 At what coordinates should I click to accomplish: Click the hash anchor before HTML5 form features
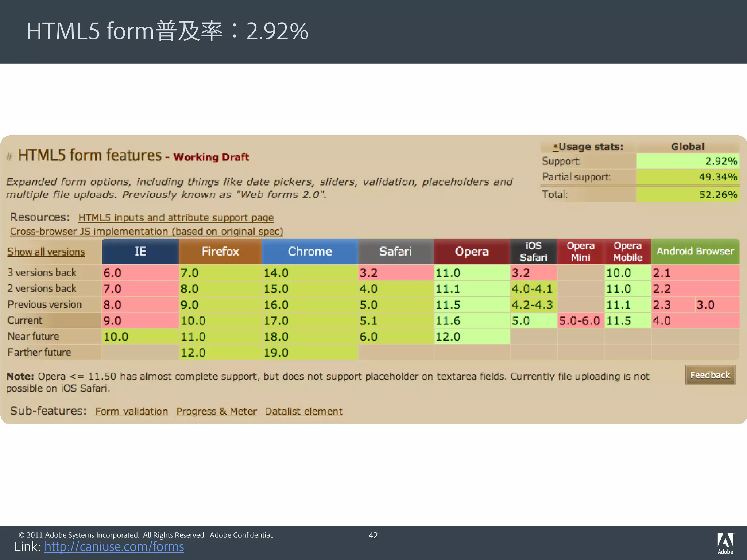click(9, 157)
